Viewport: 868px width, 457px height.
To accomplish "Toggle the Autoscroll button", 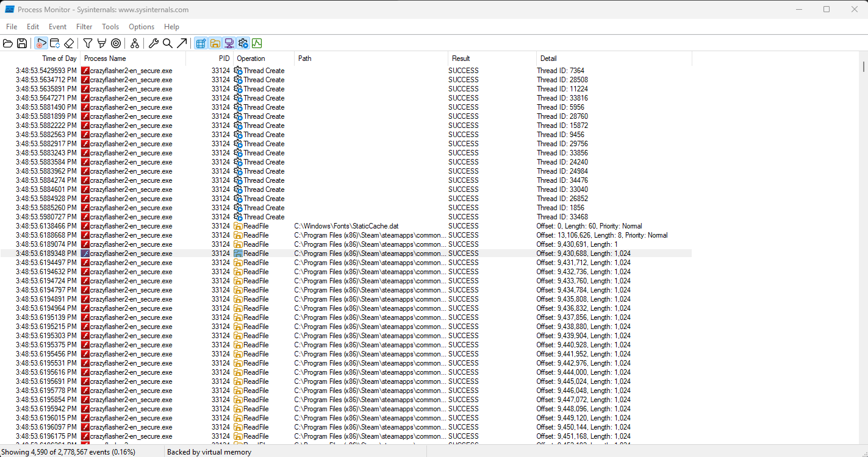I will coord(55,43).
